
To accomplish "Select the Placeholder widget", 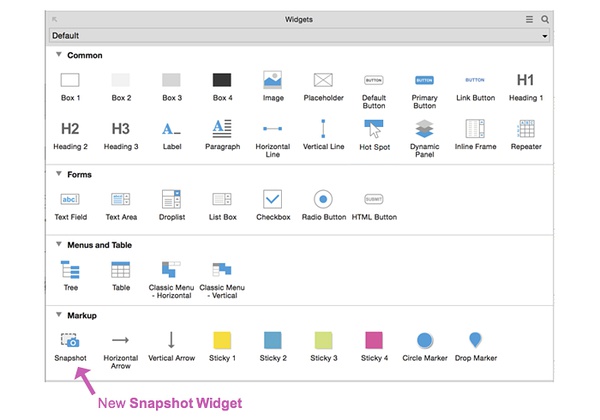I will pos(323,80).
